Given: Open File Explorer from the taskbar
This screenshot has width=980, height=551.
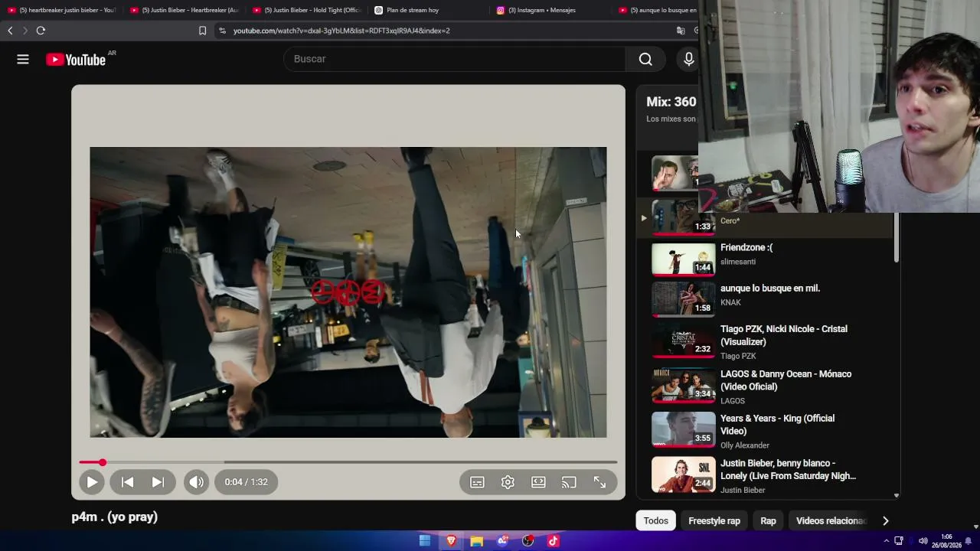Looking at the screenshot, I should coord(476,541).
